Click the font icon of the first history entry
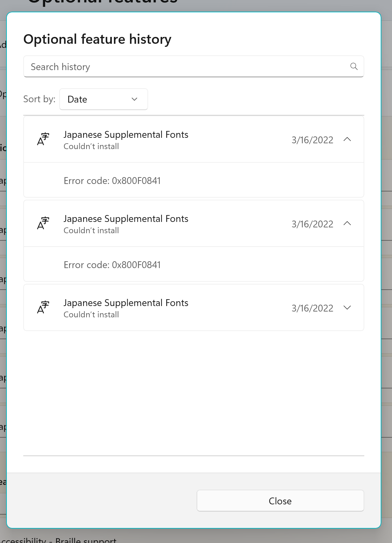Screen dimensions: 392x543 [43, 139]
